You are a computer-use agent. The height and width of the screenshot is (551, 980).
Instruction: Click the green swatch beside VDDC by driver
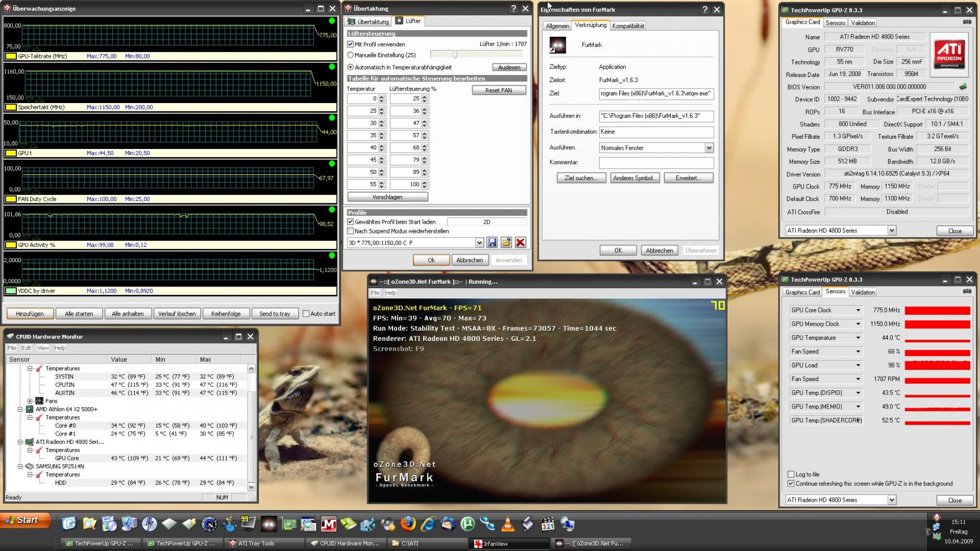pos(11,291)
